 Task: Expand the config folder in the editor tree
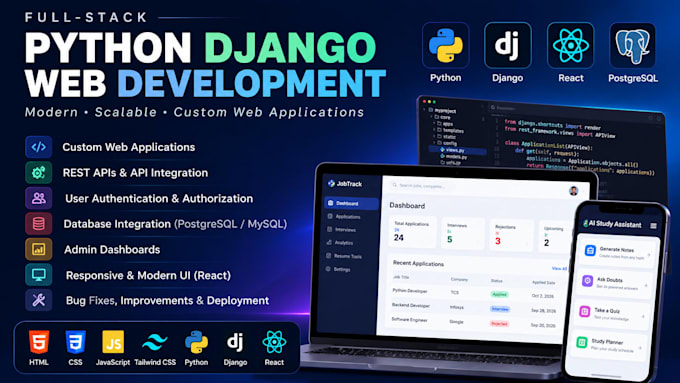coord(446,143)
